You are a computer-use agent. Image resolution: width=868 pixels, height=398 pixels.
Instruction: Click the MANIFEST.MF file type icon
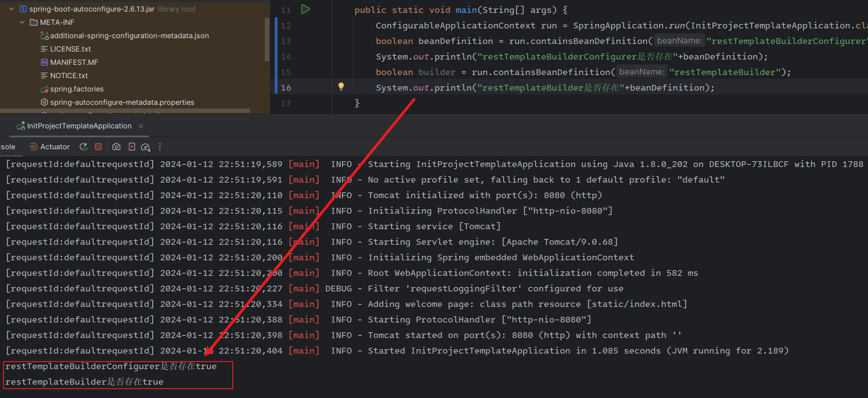44,62
